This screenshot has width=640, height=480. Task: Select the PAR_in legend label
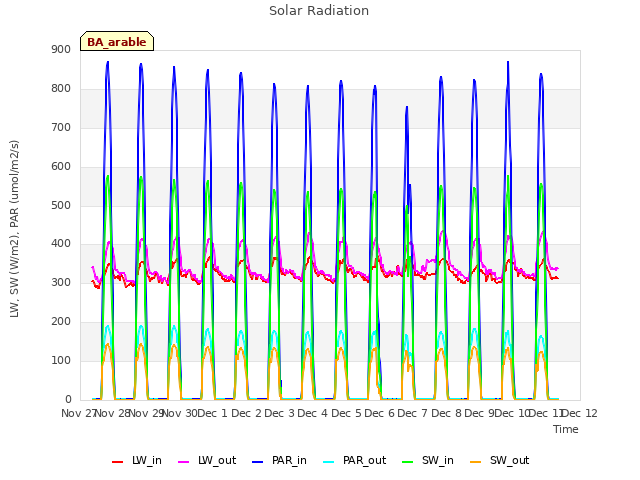289,461
